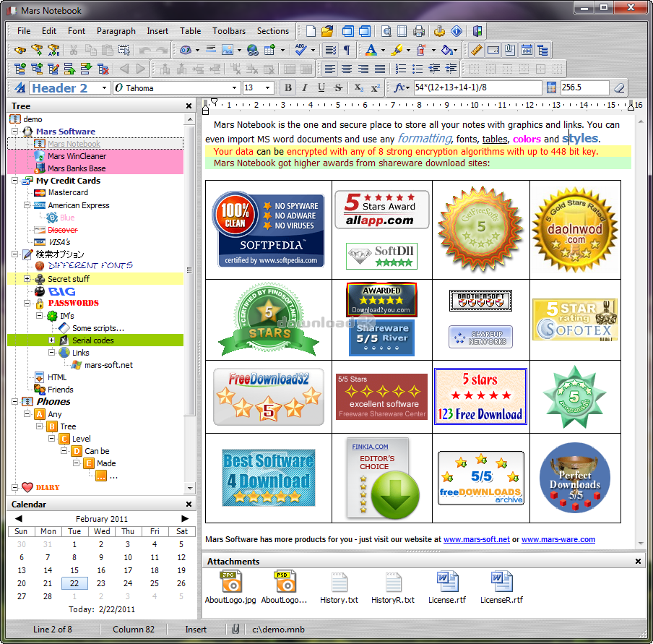Toggle Bold formatting button
This screenshot has width=653, height=644.
(x=287, y=87)
